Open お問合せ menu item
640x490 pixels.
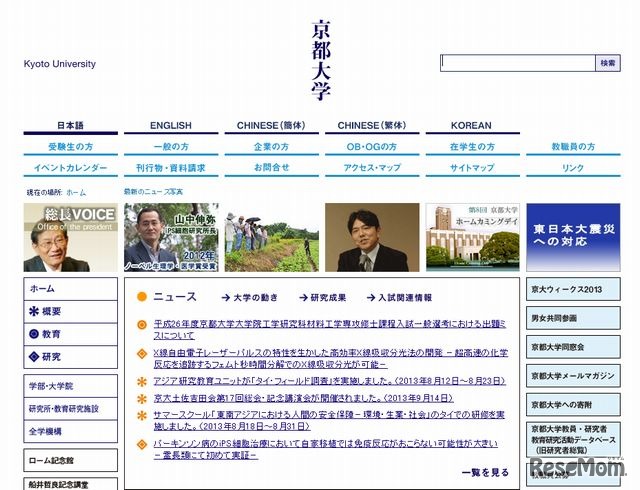(x=271, y=167)
